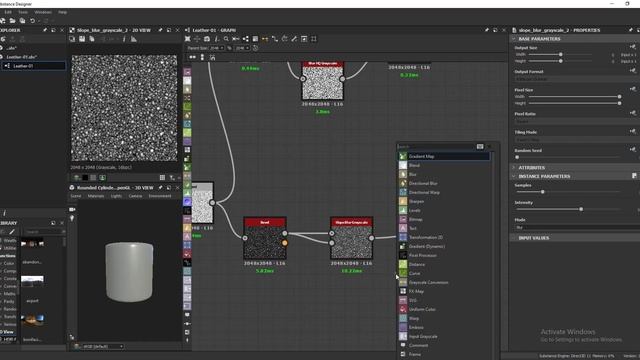
Task: Click the Input Grayscale node icon
Action: coord(403,336)
